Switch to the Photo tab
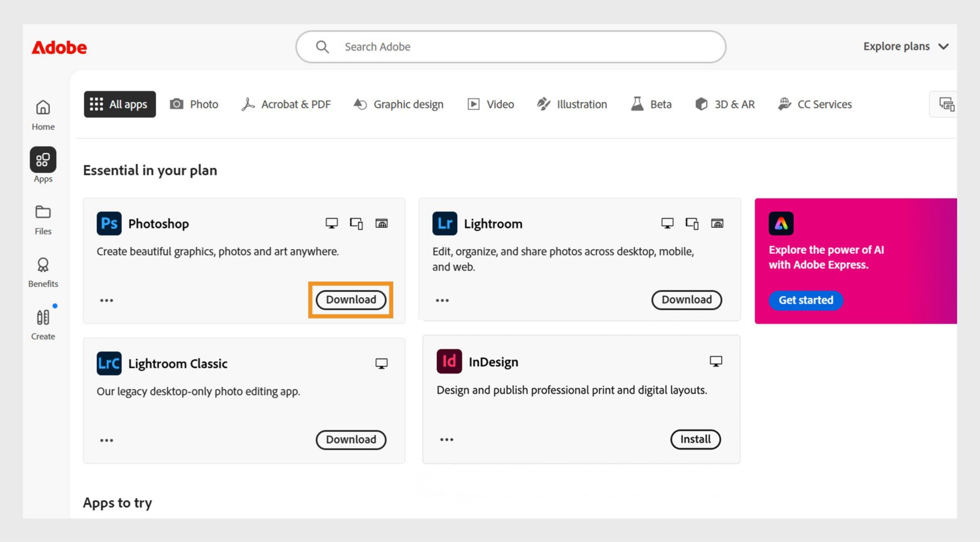 tap(194, 104)
